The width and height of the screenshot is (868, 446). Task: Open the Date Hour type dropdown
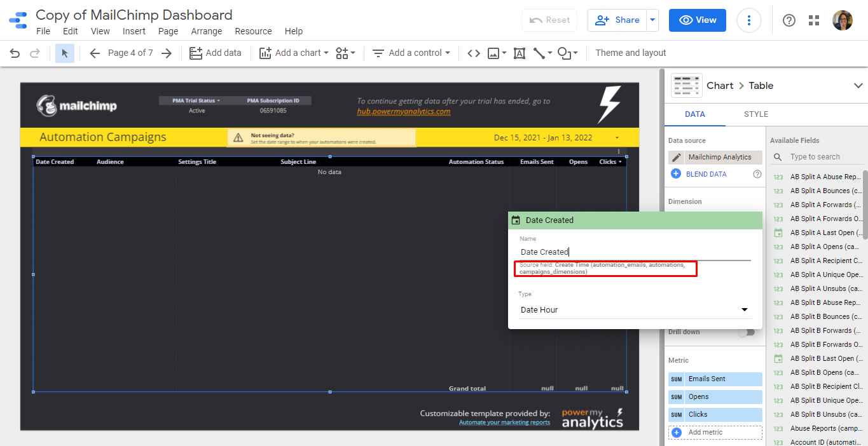pos(744,309)
